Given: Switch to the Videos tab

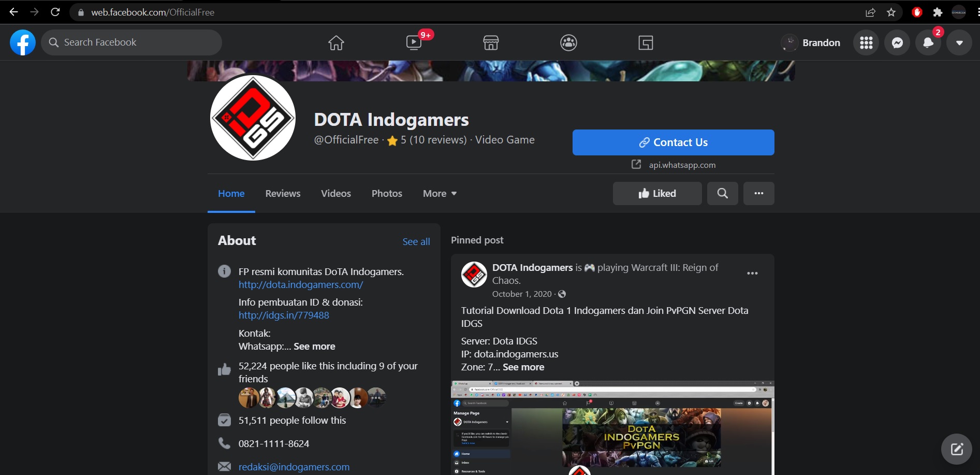Looking at the screenshot, I should pos(336,193).
